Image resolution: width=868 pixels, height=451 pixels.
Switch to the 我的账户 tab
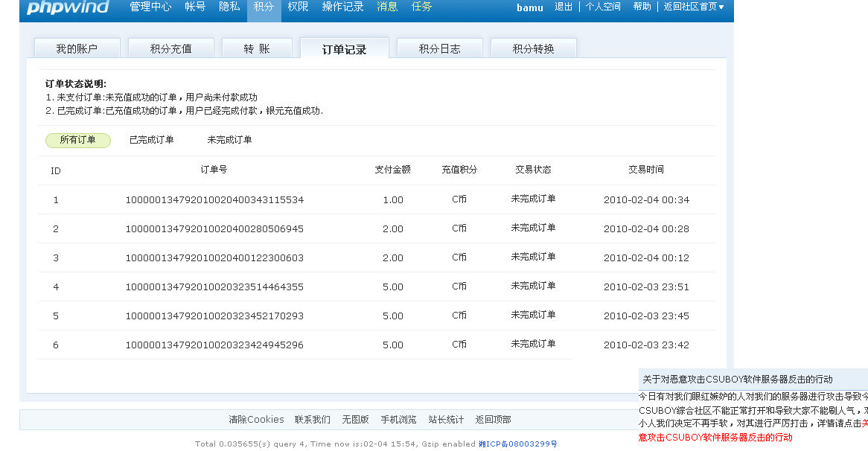coord(77,49)
